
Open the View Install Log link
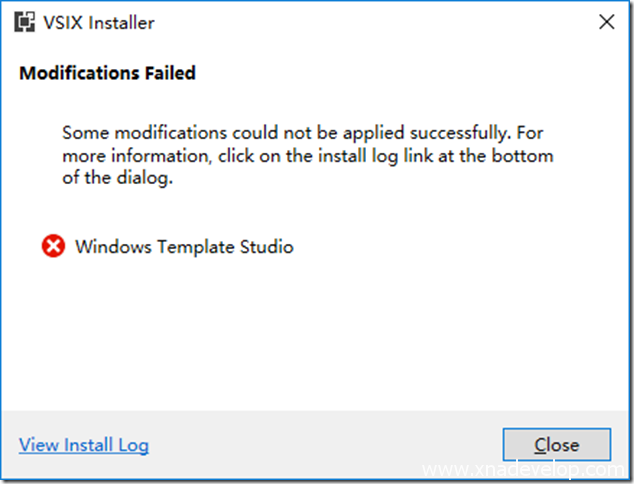(x=84, y=445)
